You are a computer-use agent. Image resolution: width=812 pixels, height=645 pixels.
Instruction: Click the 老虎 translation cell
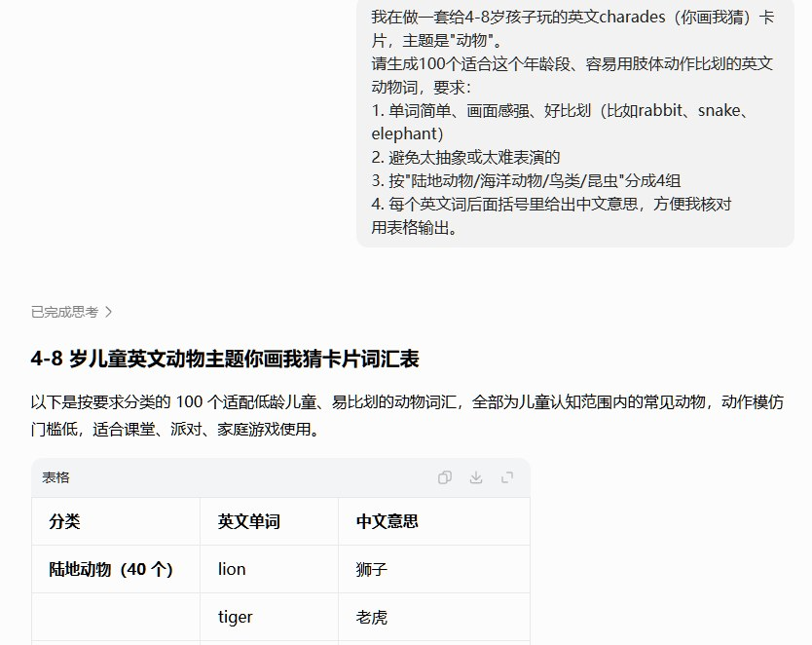tap(434, 617)
